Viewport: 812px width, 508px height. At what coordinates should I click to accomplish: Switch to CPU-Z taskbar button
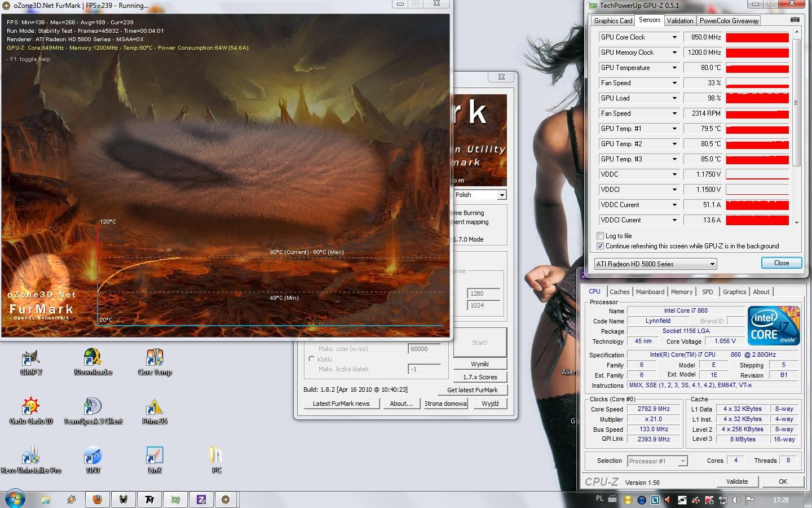point(201,500)
